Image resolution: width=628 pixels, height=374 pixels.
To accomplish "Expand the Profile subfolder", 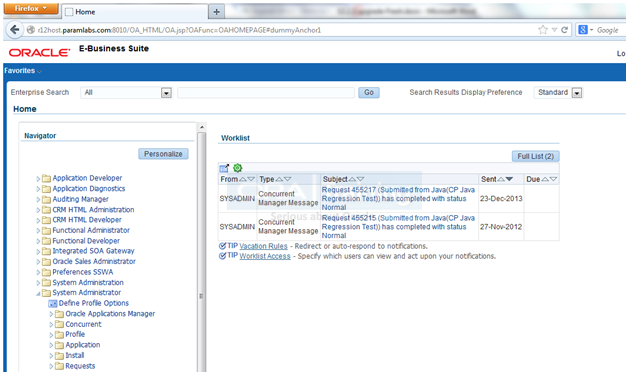I will point(51,335).
